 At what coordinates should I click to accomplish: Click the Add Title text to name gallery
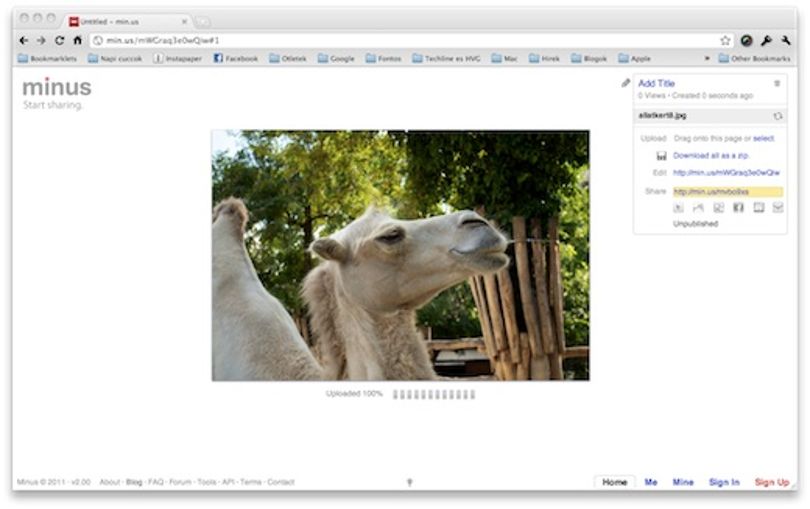[656, 83]
